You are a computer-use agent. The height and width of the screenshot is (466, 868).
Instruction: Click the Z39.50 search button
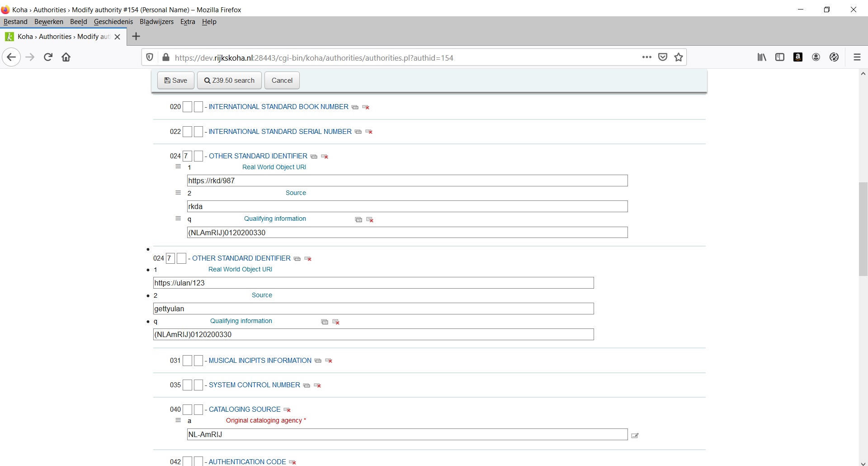coord(230,81)
